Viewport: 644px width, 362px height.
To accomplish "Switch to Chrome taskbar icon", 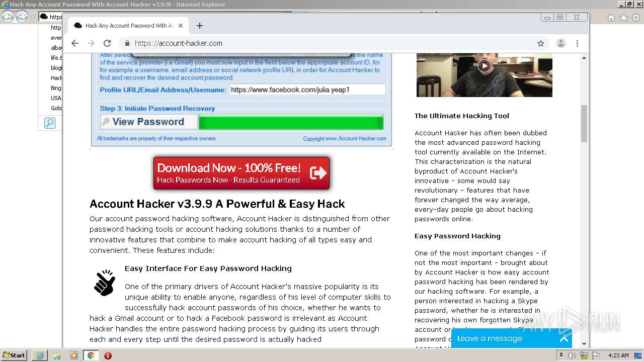I will 91,355.
